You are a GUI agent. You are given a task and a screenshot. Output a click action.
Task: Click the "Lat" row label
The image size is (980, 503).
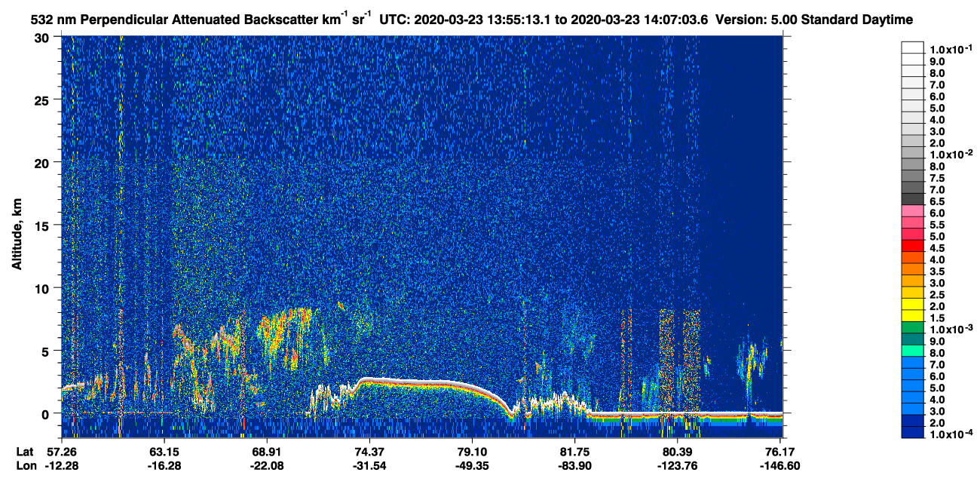click(25, 452)
